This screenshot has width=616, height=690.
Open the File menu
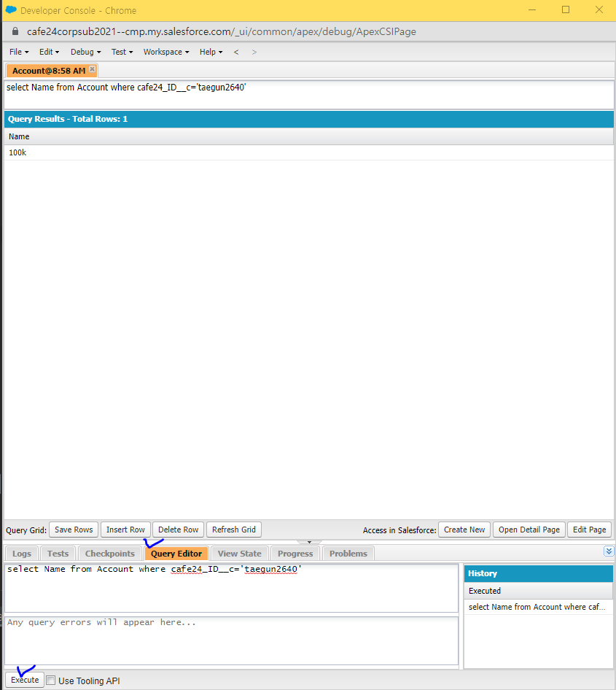19,52
